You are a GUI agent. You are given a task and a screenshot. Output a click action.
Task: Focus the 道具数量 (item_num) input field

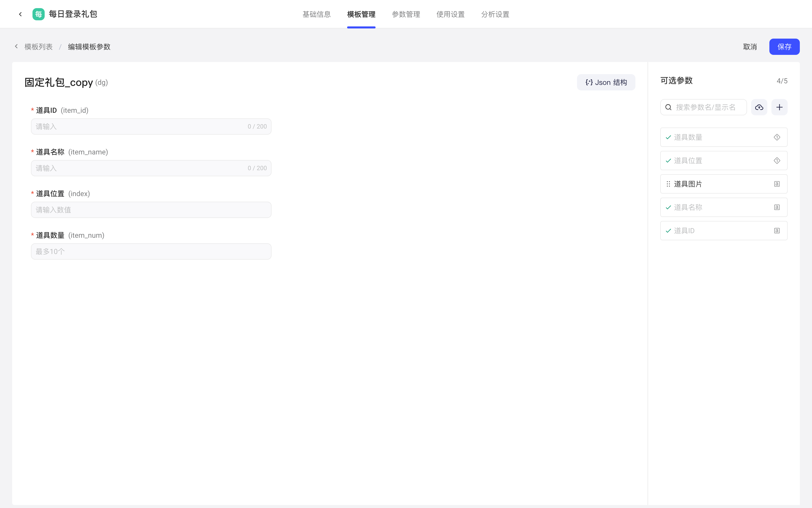coord(151,251)
